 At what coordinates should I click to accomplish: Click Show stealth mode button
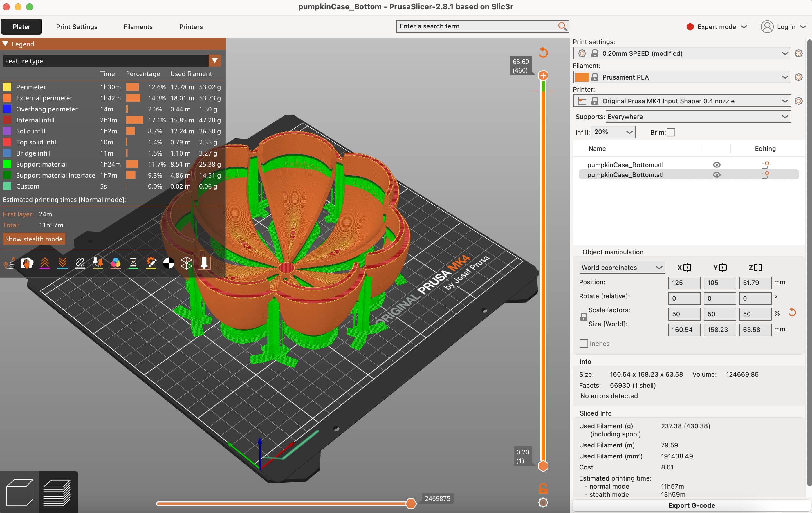34,239
